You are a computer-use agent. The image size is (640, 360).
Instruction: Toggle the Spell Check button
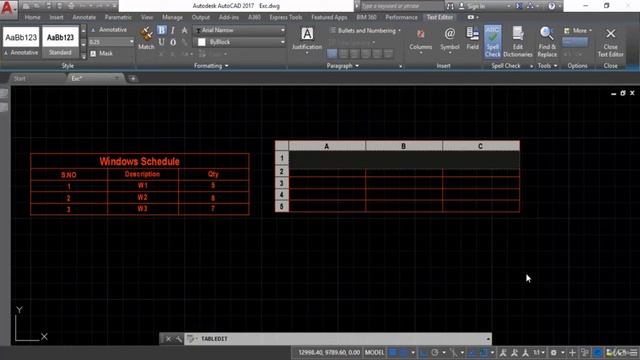tap(493, 41)
